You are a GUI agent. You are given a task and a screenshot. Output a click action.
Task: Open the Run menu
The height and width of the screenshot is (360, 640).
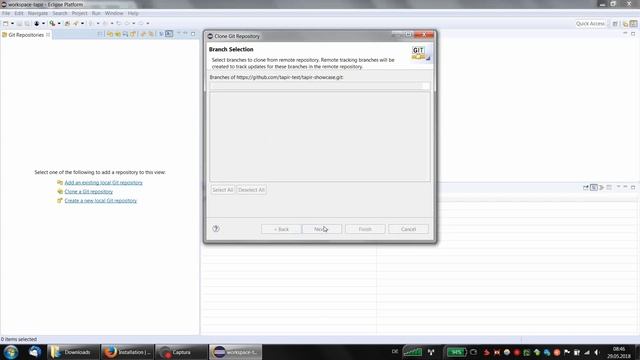coord(96,13)
